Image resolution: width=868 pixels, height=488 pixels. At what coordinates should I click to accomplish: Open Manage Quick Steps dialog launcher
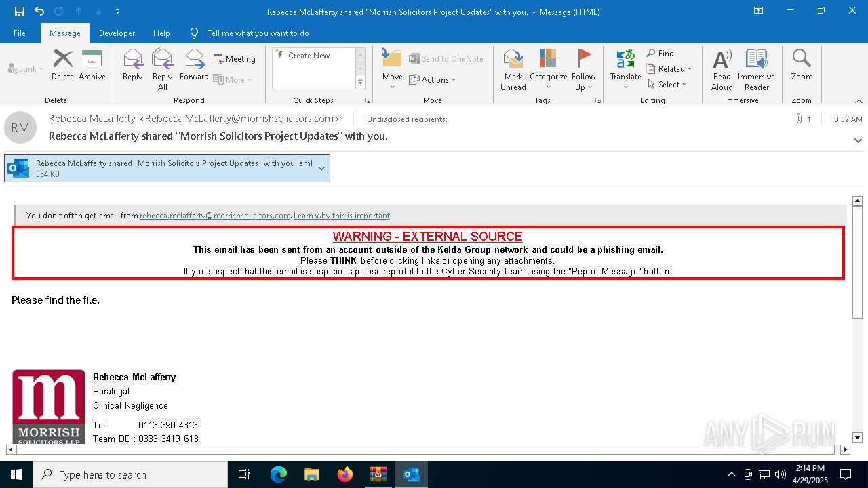368,100
